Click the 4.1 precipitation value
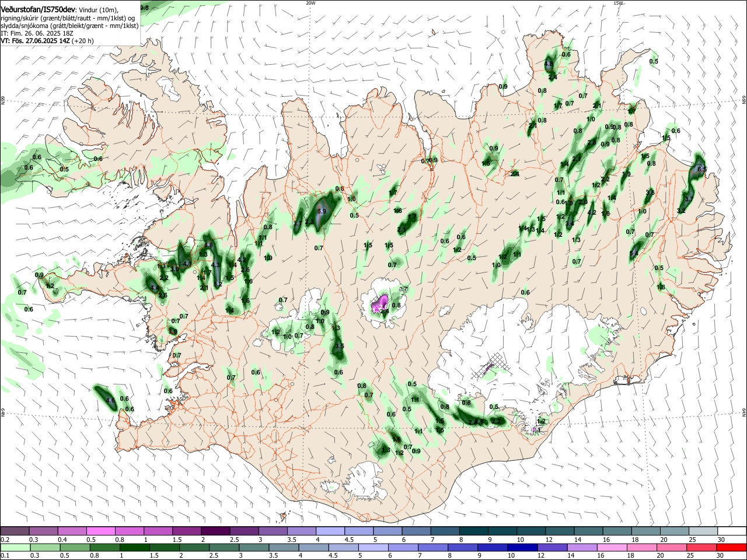The image size is (747, 560). [186, 264]
